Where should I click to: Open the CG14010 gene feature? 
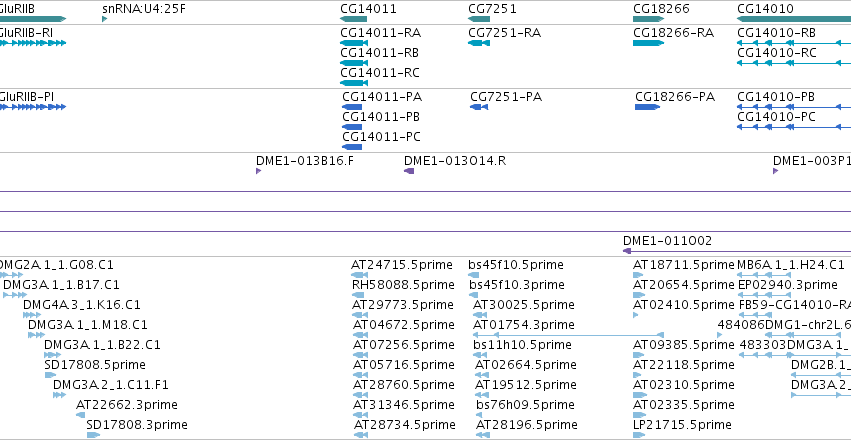pyautogui.click(x=793, y=19)
